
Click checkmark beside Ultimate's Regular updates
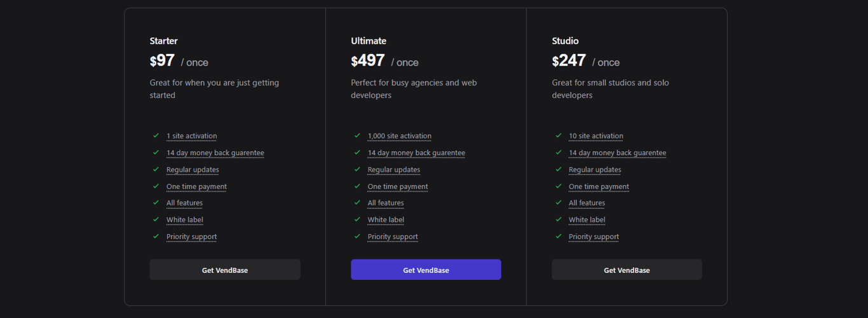point(357,169)
